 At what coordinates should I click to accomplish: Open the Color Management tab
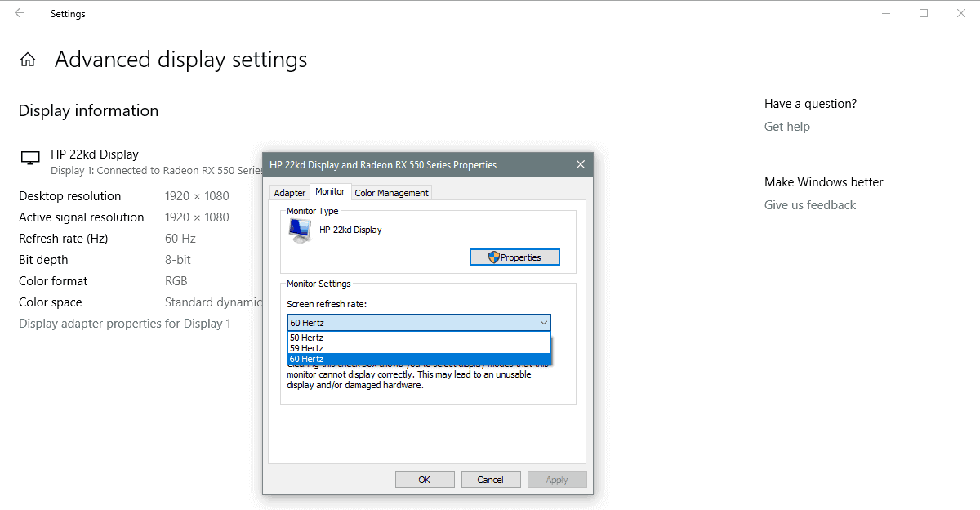pyautogui.click(x=391, y=193)
